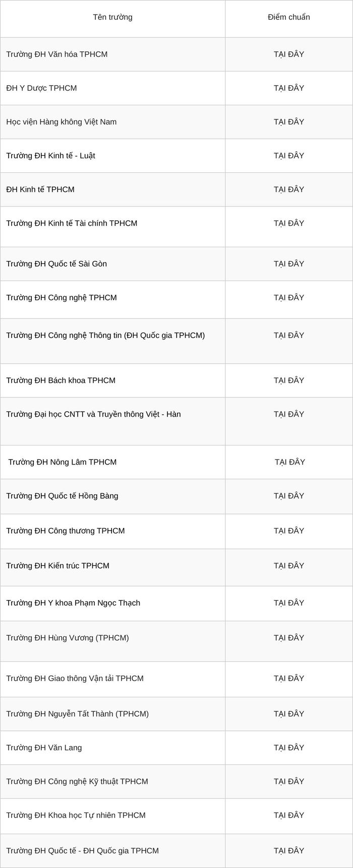Image resolution: width=353 pixels, height=868 pixels.
Task: Open TẠI ĐÂY for ĐH Bách khoa TPHCM
Action: click(x=289, y=380)
